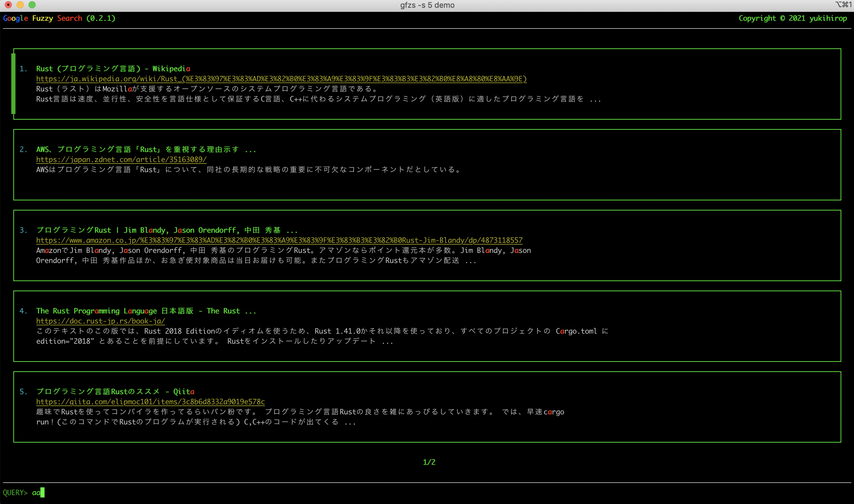This screenshot has width=854, height=504.
Task: Select result title 'Rust (プログラミング言語) - Wikipedia'
Action: coord(113,69)
